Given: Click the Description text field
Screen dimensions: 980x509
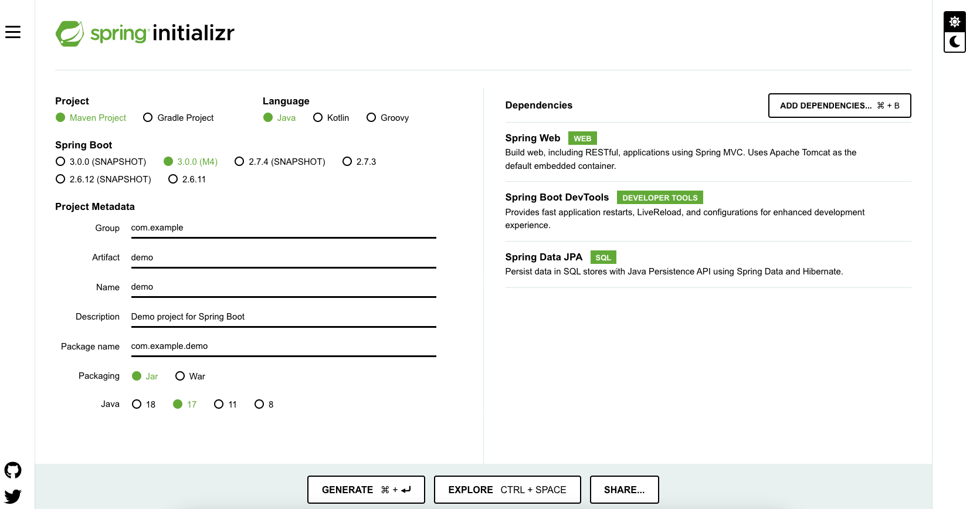Looking at the screenshot, I should coord(283,317).
